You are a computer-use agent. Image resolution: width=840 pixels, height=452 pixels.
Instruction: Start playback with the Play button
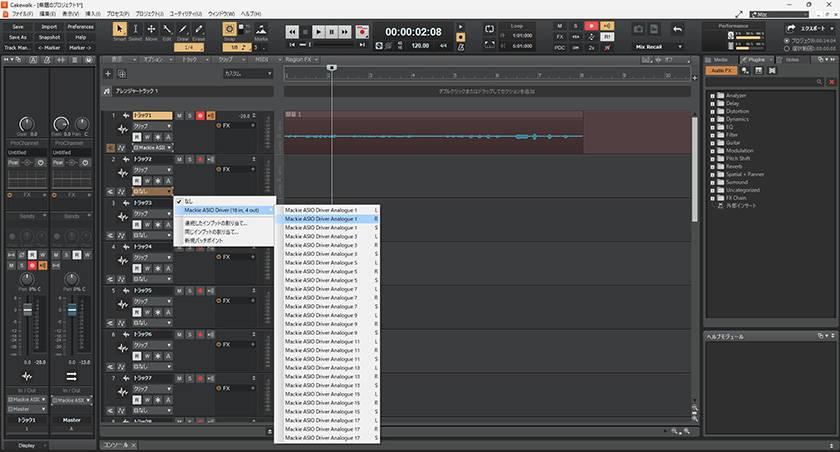pyautogui.click(x=319, y=32)
